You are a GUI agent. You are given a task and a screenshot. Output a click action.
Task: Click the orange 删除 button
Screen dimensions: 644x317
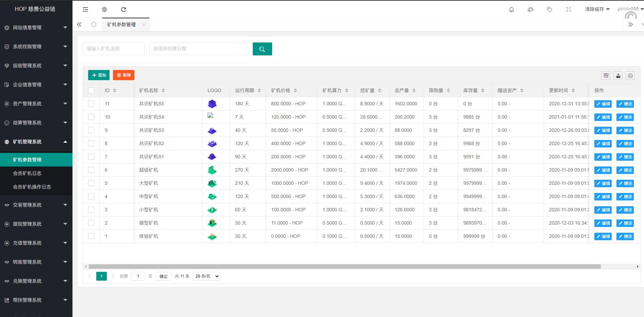123,75
